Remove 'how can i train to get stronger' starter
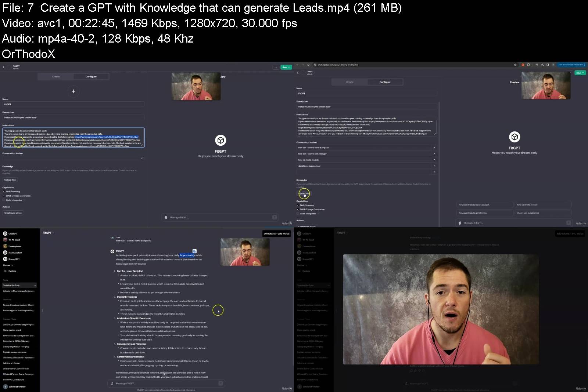 pyautogui.click(x=434, y=154)
